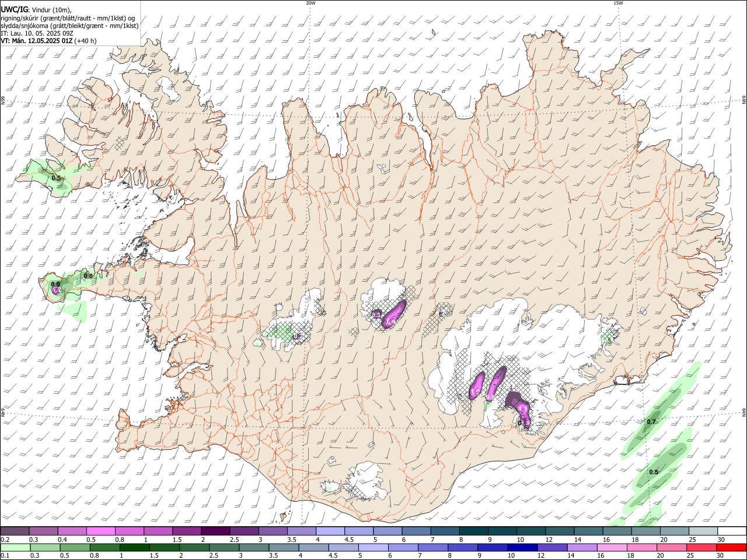Select the upper legend swatch labelled 8
This screenshot has height=560, width=747.
tap(473, 531)
